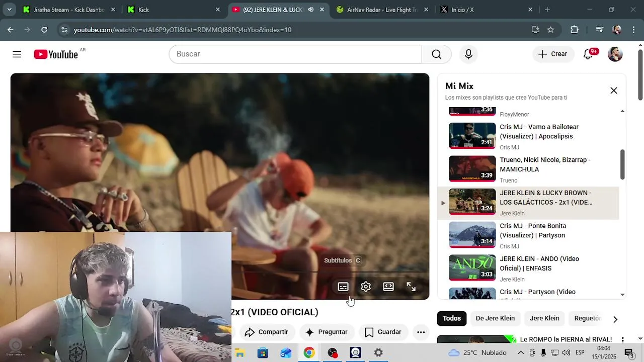
Task: Open more actions ellipsis below video
Action: (x=421, y=332)
